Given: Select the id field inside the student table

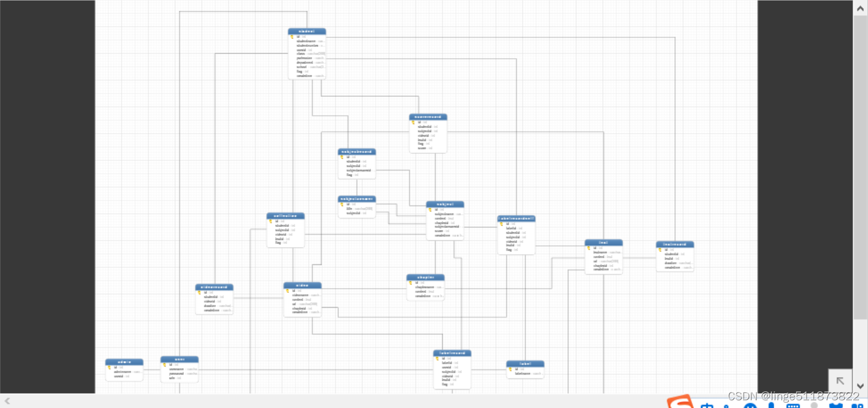Looking at the screenshot, I should [x=300, y=36].
